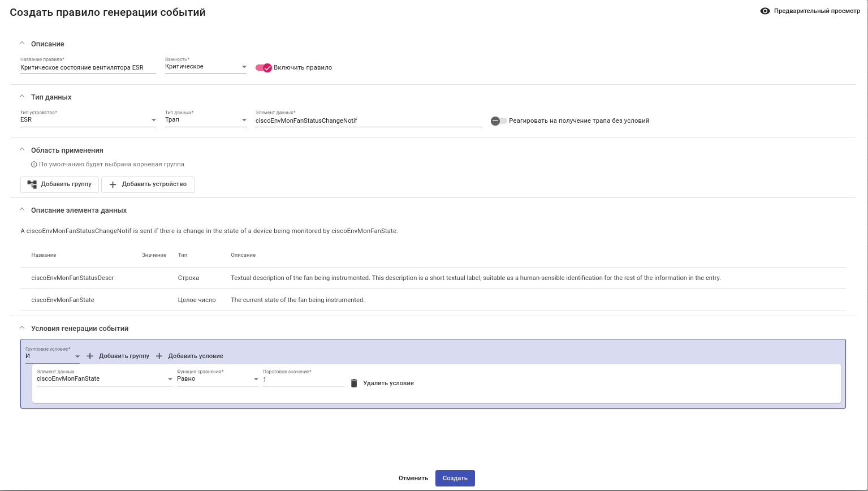The image size is (868, 491).
Task: Open the Важность dropdown
Action: tap(206, 67)
